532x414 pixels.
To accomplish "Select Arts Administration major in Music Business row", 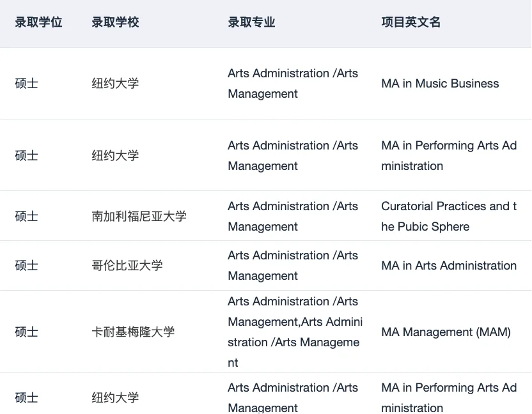I will pyautogui.click(x=293, y=84).
